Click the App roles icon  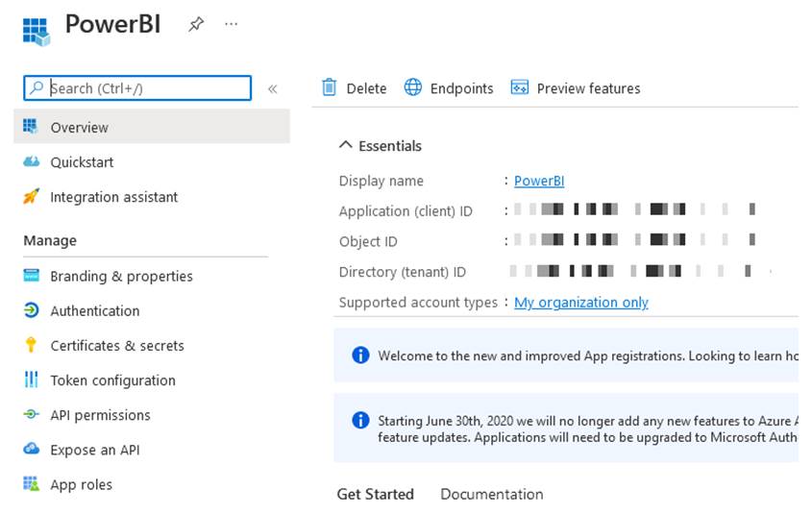(31, 483)
